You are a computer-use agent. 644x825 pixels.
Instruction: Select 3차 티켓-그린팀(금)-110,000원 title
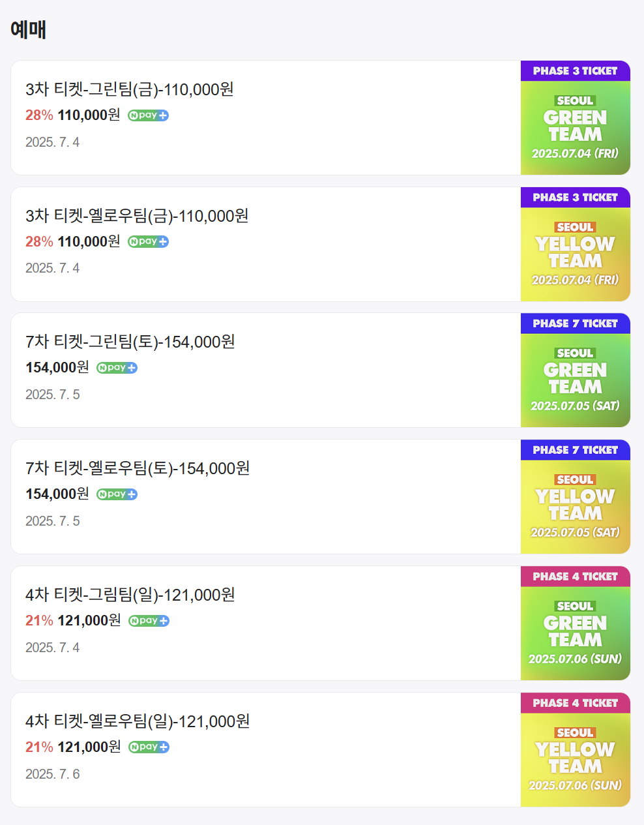pos(130,89)
